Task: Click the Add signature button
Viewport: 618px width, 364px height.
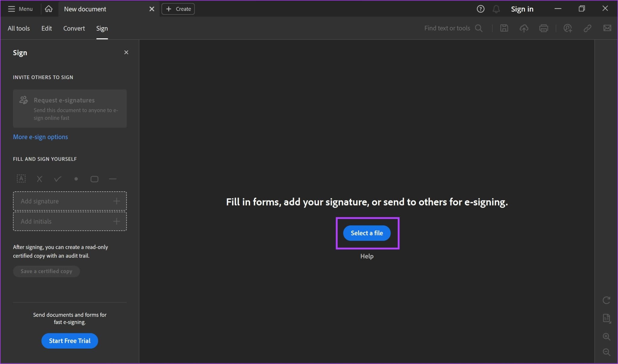Action: coord(69,201)
